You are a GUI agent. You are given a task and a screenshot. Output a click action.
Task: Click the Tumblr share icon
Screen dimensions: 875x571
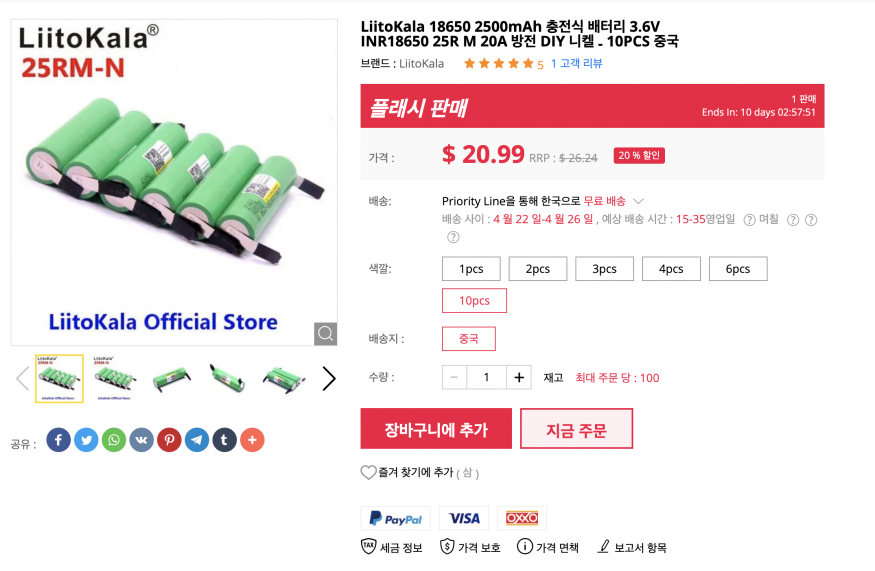pos(224,440)
